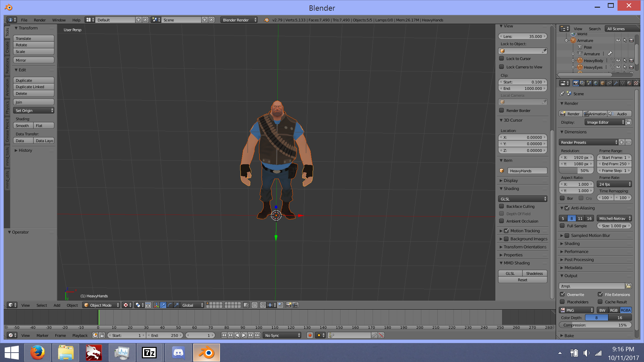Select the rotate manipulator arc icon
Viewport: 644px width, 362px height.
[x=170, y=305]
